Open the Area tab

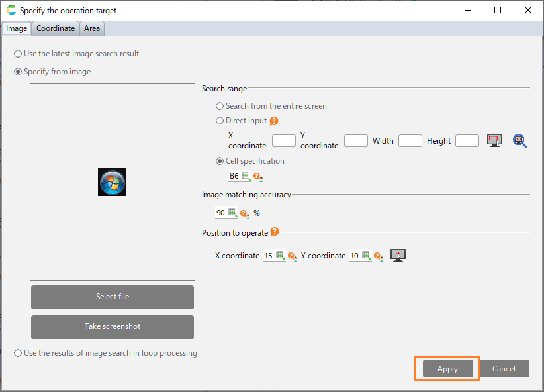click(92, 28)
